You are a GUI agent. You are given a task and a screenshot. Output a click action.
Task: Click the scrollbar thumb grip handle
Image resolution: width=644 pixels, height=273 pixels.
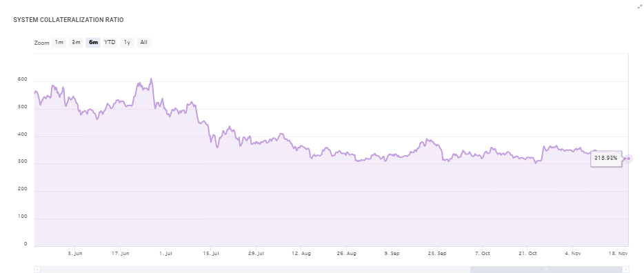click(547, 270)
